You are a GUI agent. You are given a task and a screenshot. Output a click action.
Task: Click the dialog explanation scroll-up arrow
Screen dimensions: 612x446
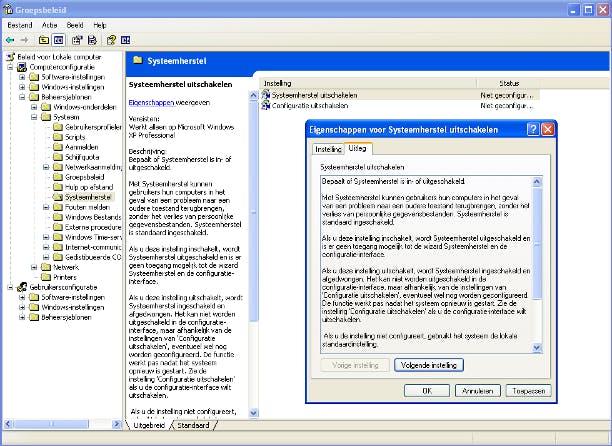click(537, 181)
